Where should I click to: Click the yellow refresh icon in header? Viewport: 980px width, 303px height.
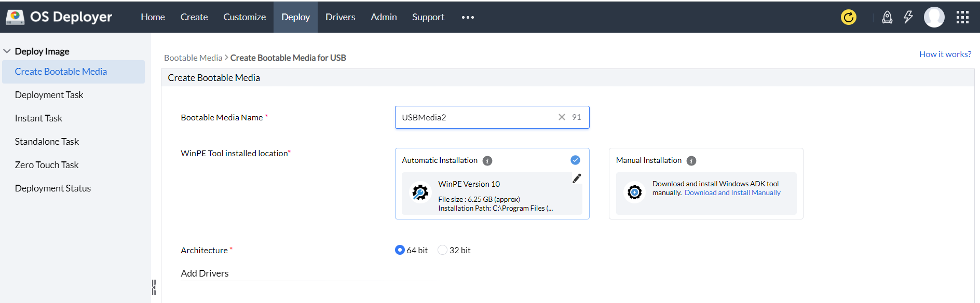coord(848,17)
